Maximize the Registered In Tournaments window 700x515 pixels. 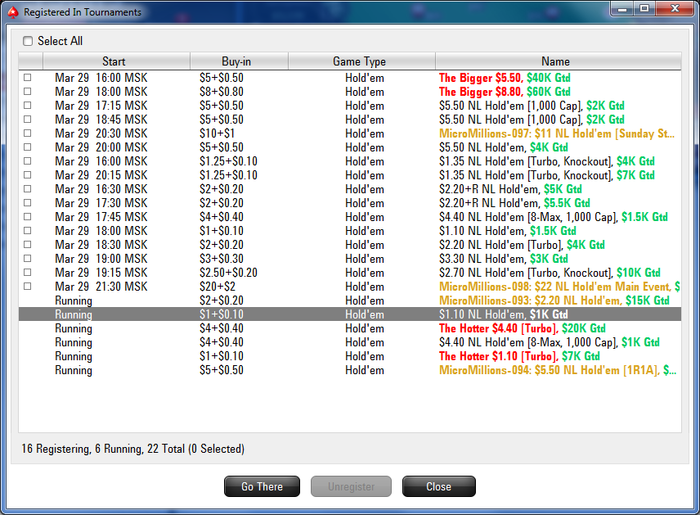644,8
